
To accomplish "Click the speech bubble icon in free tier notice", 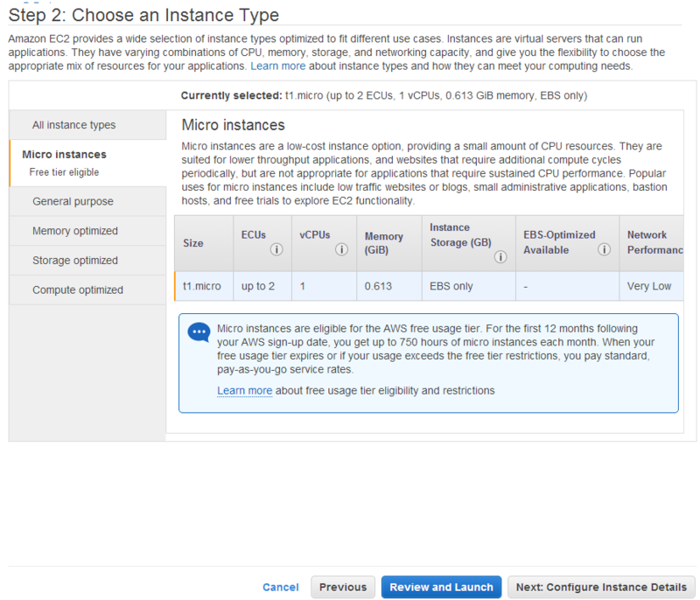I will tap(199, 332).
